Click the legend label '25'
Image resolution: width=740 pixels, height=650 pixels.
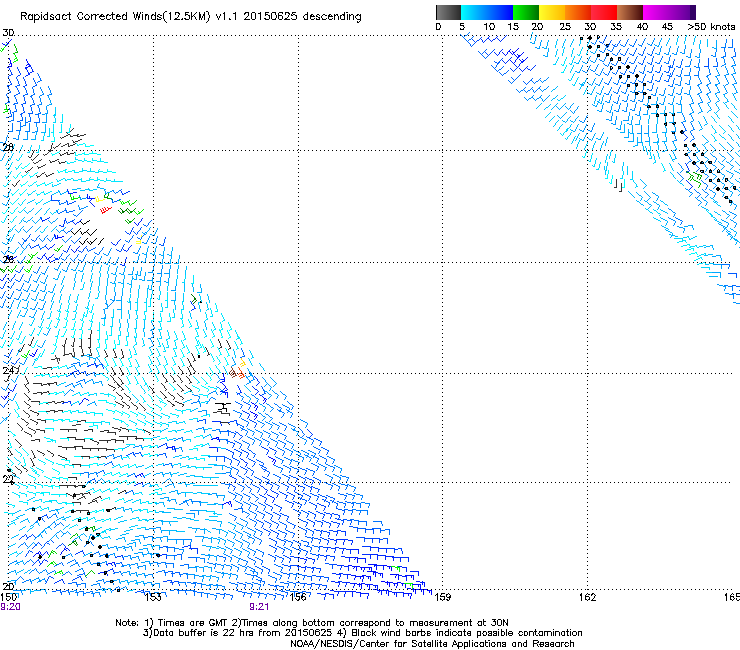(x=565, y=27)
